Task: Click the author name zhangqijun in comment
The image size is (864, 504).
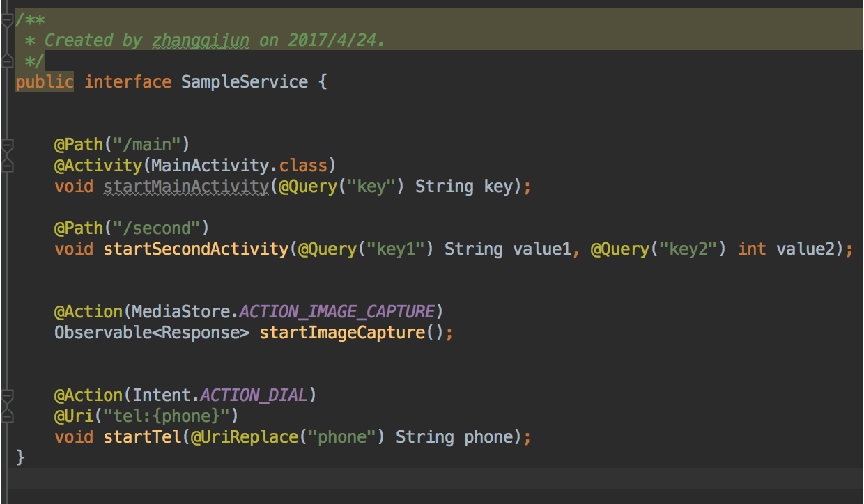Action: point(200,40)
